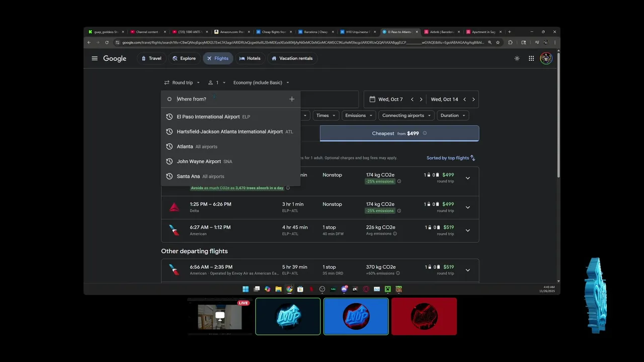This screenshot has width=644, height=362.
Task: Switch to the Explore tab
Action: pos(184,58)
